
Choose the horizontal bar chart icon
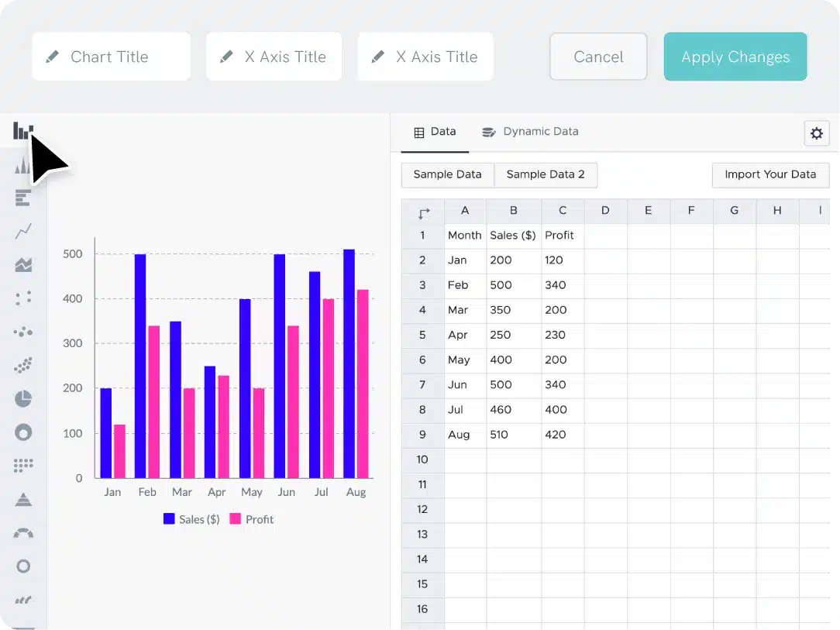(x=23, y=198)
